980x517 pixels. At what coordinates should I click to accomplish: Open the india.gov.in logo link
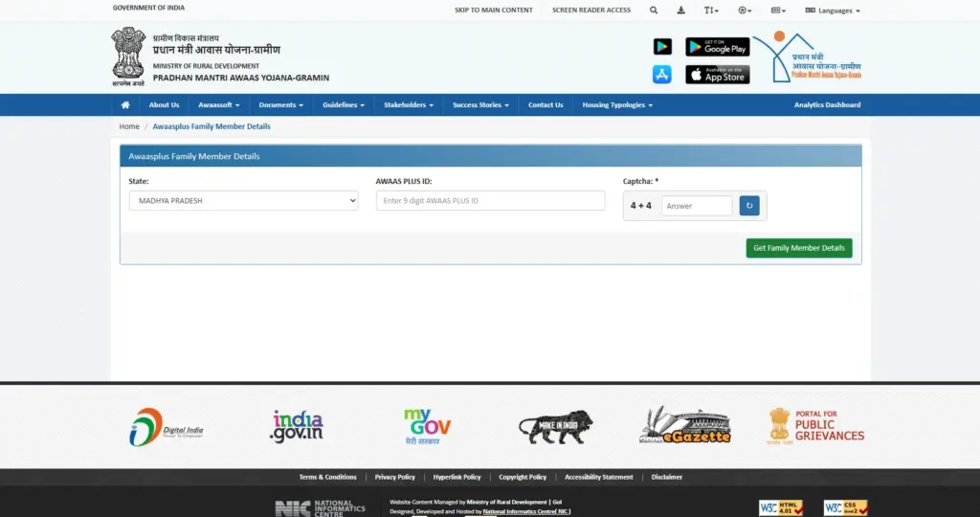click(297, 426)
